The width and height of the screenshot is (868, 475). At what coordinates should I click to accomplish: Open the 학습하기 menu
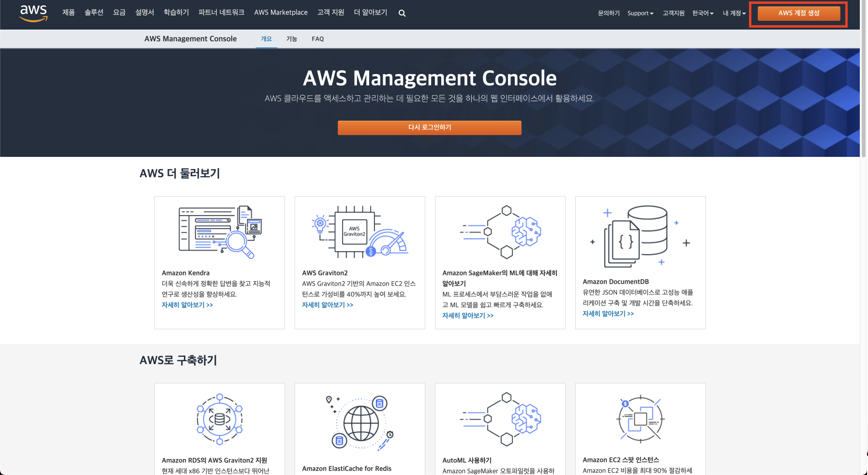click(x=177, y=13)
